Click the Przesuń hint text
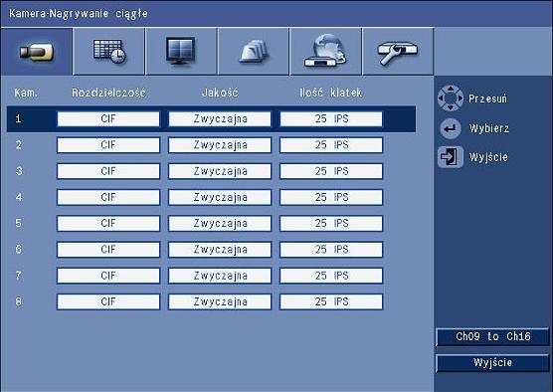The height and width of the screenshot is (392, 553). pyautogui.click(x=487, y=98)
